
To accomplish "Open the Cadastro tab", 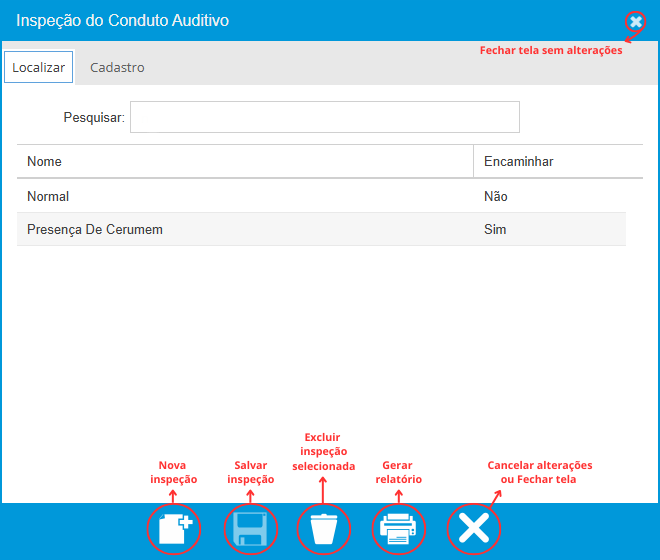I will coord(117,67).
